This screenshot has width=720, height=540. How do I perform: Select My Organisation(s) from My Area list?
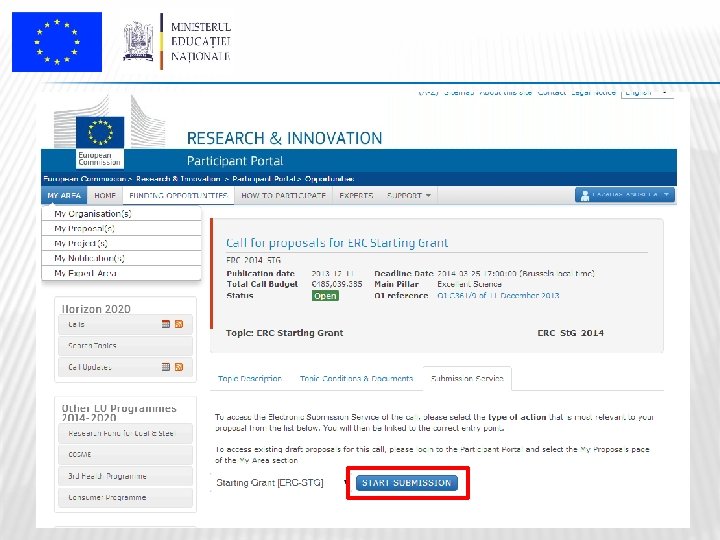(x=121, y=214)
